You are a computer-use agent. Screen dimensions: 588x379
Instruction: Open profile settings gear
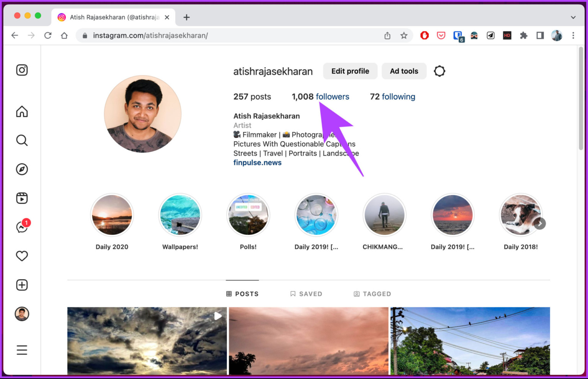[439, 71]
